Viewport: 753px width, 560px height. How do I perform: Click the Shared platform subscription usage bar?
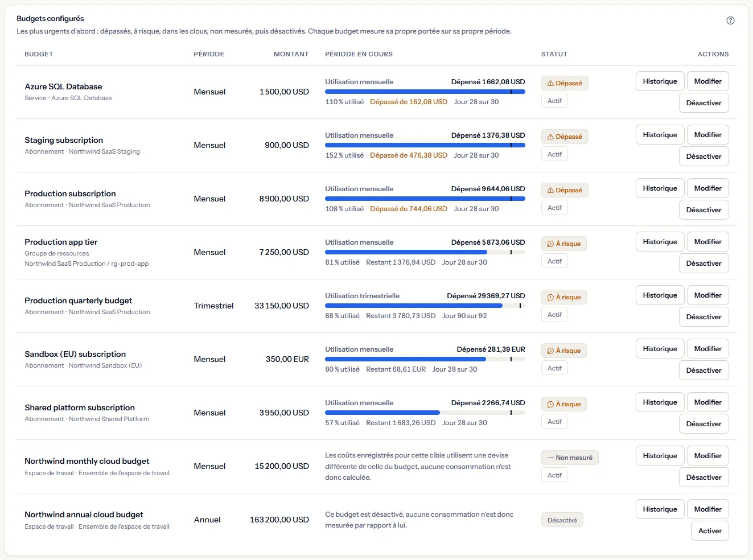coord(425,413)
